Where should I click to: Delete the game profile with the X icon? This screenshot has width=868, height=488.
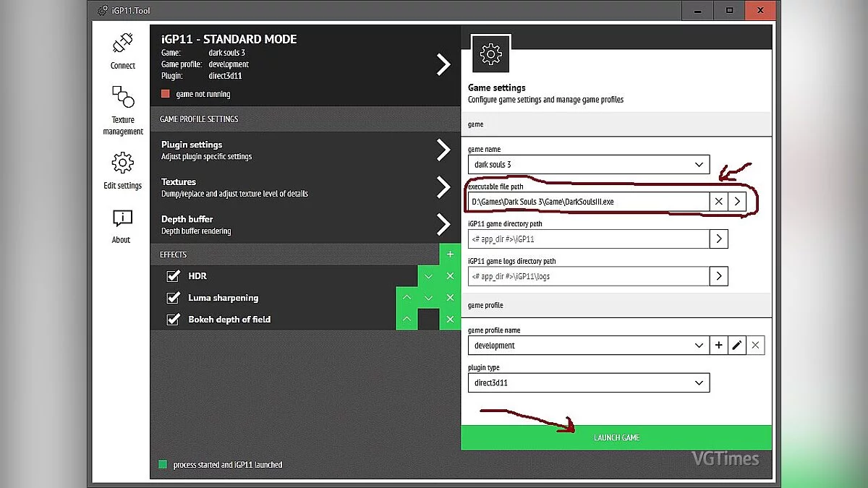click(x=755, y=346)
